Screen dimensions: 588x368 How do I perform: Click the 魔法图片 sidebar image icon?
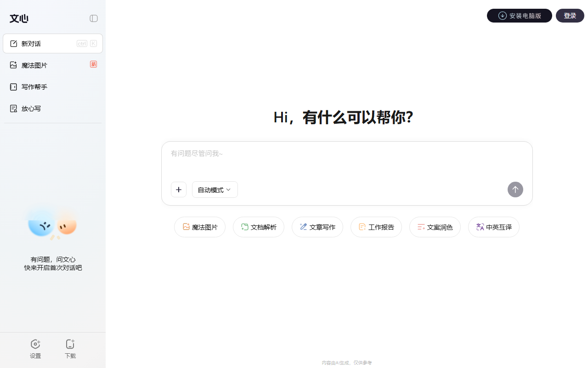coord(13,65)
